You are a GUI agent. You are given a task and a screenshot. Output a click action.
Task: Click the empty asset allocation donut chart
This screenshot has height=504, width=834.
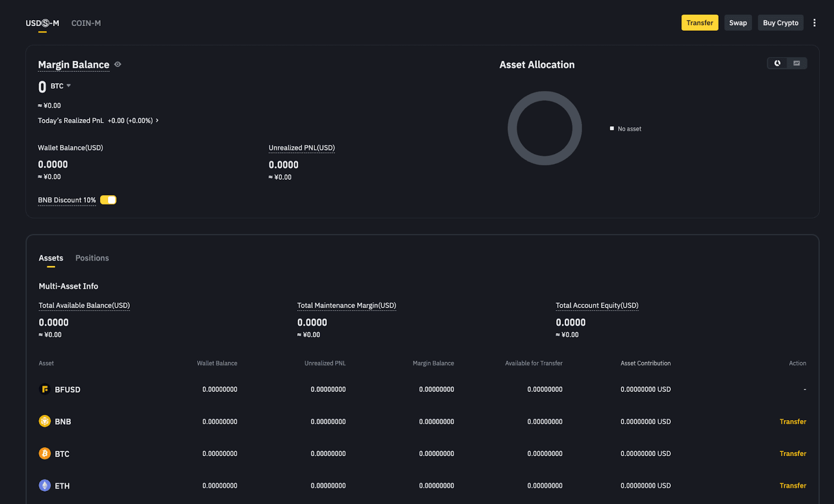point(545,128)
